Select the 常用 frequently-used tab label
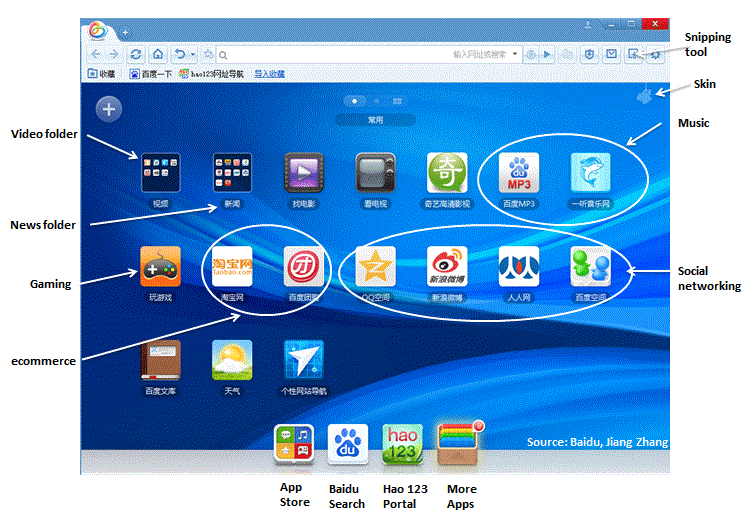Screen dimensions: 745x523 point(375,120)
